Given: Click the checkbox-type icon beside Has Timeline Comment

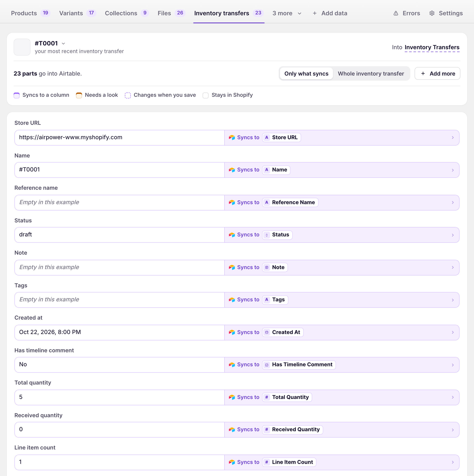Looking at the screenshot, I should coord(267,365).
